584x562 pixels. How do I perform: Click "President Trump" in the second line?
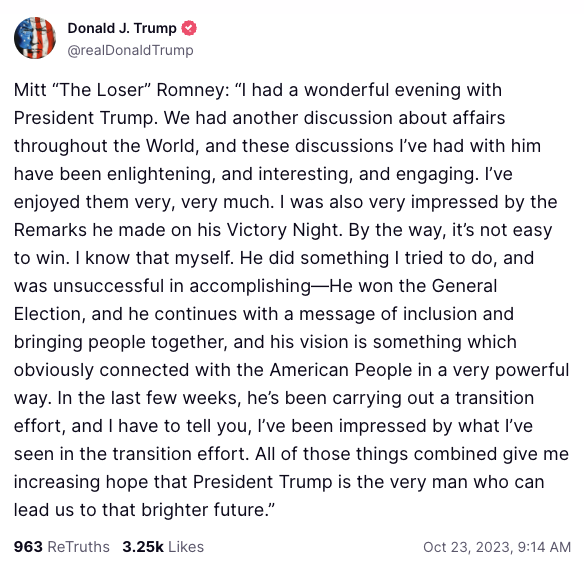point(84,118)
